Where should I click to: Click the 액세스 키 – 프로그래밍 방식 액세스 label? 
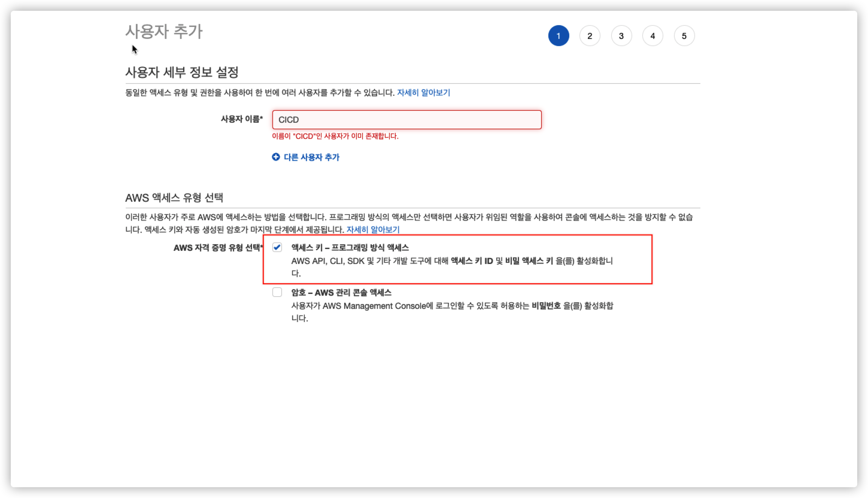(x=350, y=248)
